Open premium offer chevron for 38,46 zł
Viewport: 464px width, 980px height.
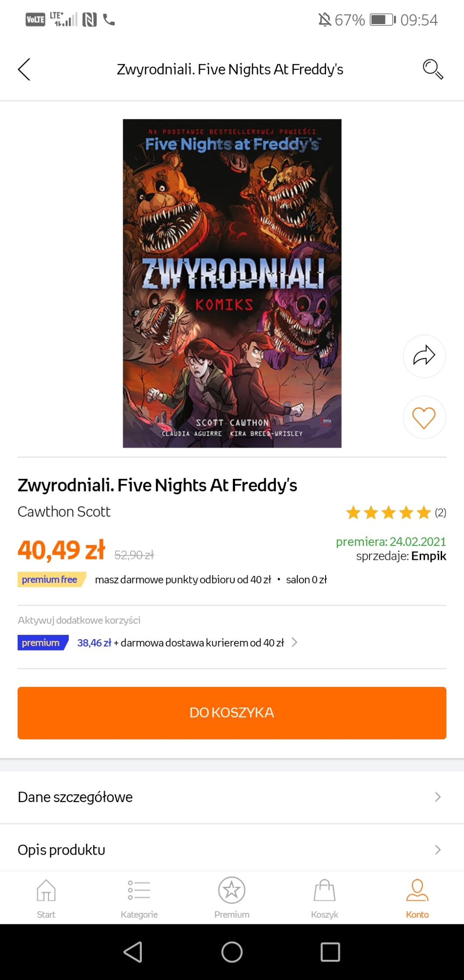tap(295, 642)
